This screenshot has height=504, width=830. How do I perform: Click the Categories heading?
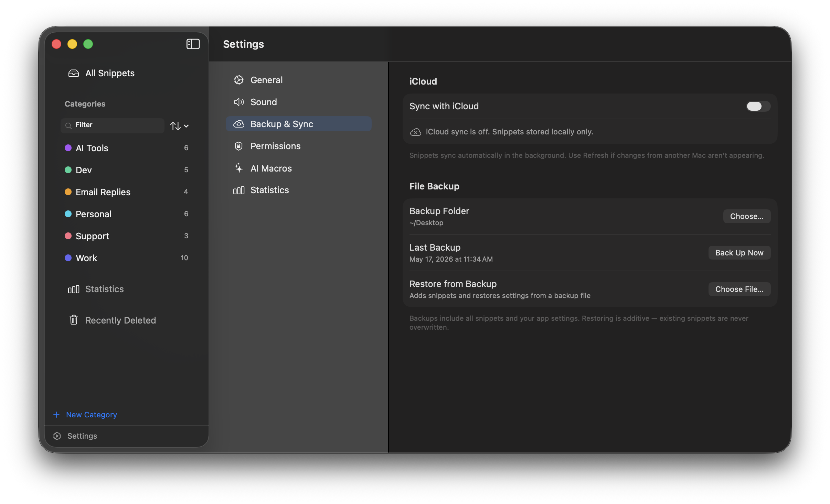pos(85,104)
